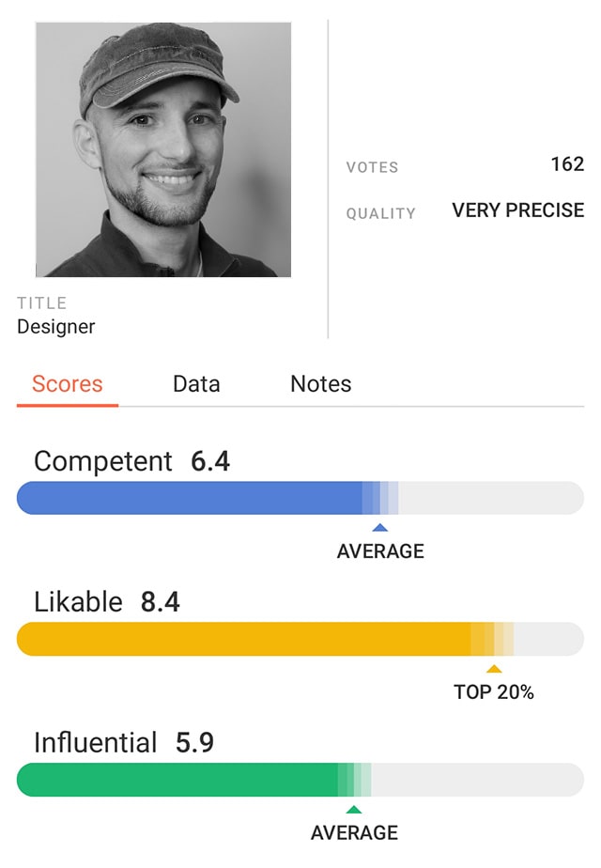
Task: Click the TOP 20% label
Action: click(494, 692)
